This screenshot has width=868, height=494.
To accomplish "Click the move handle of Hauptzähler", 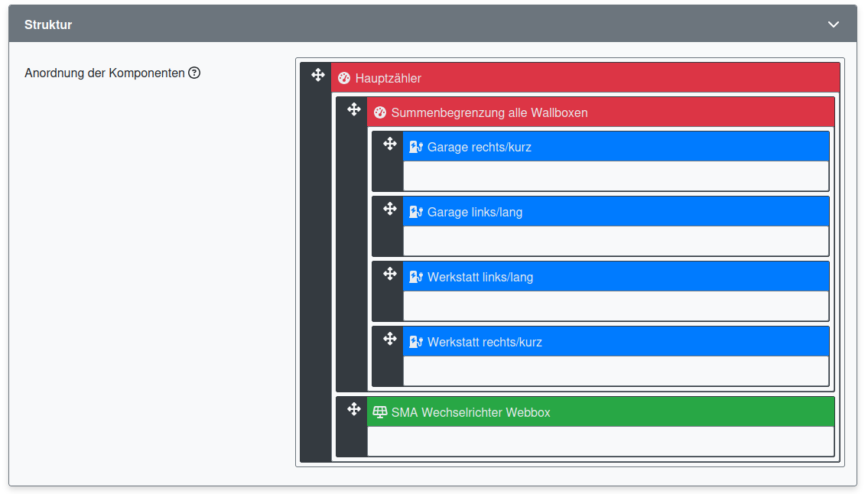I will [x=317, y=75].
